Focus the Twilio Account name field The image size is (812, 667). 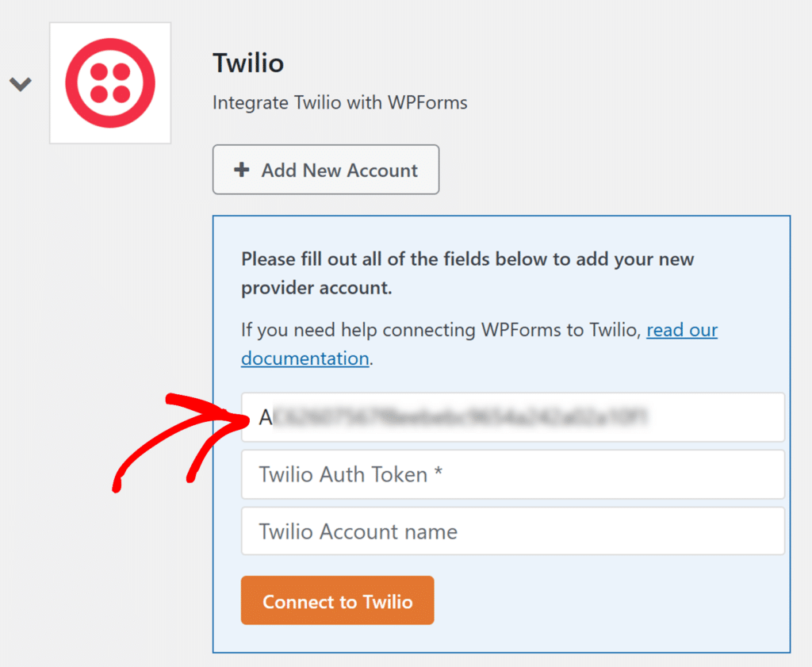tap(513, 531)
